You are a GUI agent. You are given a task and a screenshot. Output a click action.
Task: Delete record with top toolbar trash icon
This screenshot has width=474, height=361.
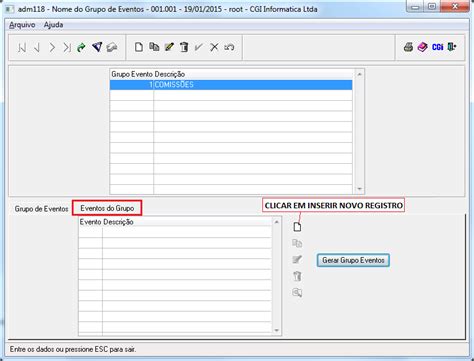(184, 47)
